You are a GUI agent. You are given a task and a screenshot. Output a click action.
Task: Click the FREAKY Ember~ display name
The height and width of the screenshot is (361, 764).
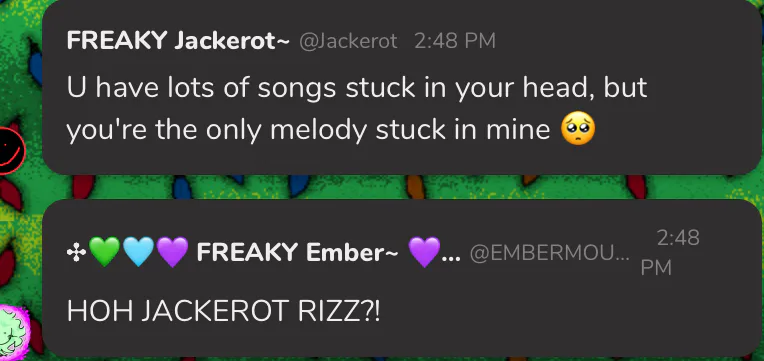tap(297, 252)
